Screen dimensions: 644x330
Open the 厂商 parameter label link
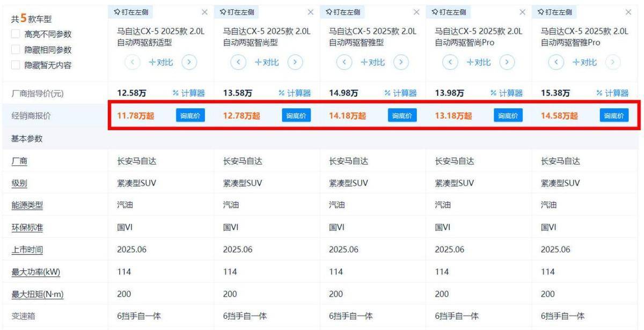[19, 161]
